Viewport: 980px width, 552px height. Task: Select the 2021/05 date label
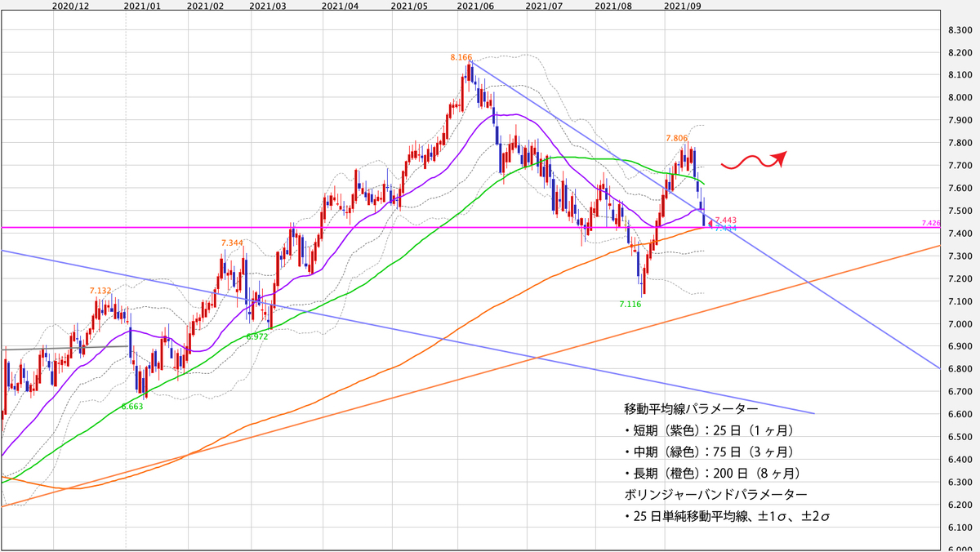[409, 6]
